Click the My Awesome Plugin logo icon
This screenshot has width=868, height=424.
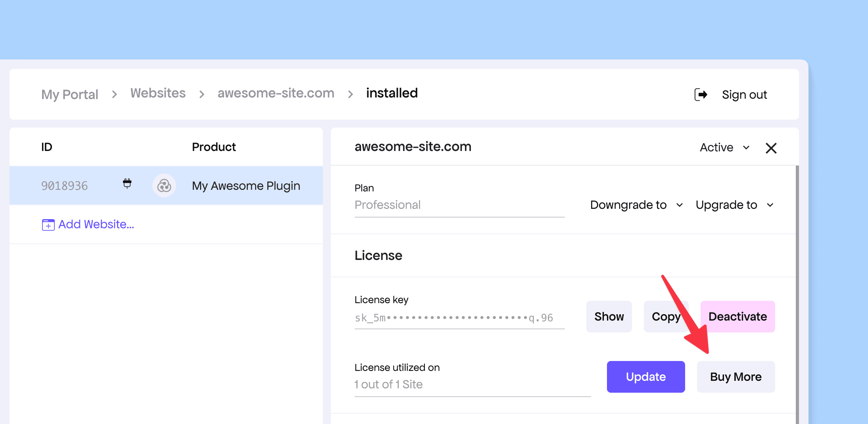(x=164, y=185)
